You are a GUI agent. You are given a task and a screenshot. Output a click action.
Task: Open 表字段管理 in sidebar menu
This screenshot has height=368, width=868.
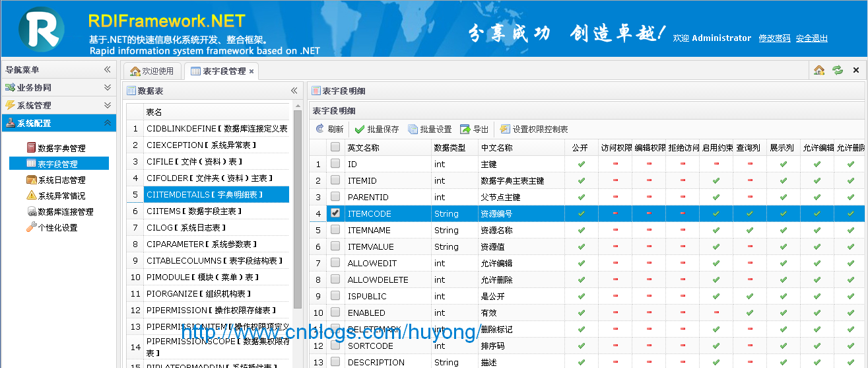(59, 164)
